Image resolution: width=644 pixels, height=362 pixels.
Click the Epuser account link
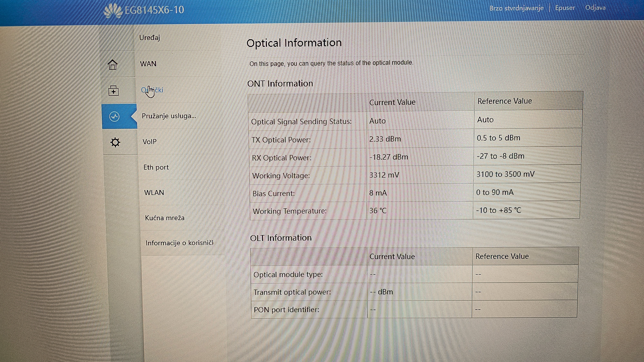tap(565, 8)
